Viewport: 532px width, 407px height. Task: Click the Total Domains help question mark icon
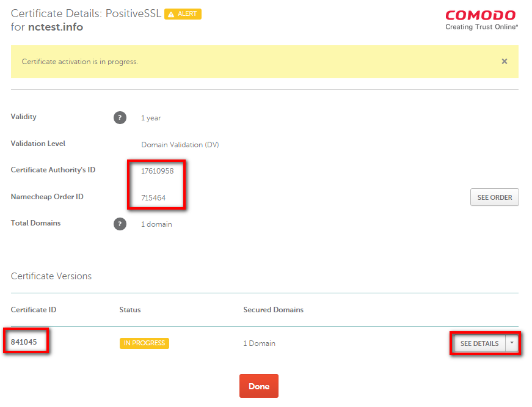coord(120,224)
